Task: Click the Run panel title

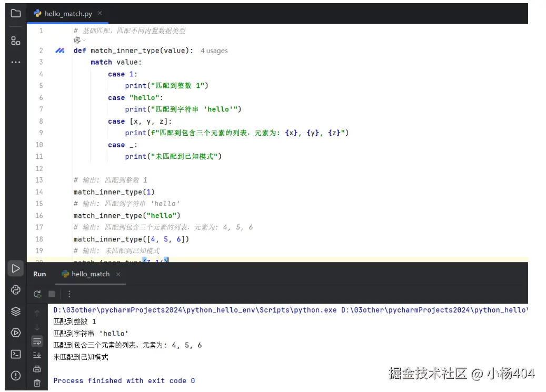Action: [x=39, y=274]
